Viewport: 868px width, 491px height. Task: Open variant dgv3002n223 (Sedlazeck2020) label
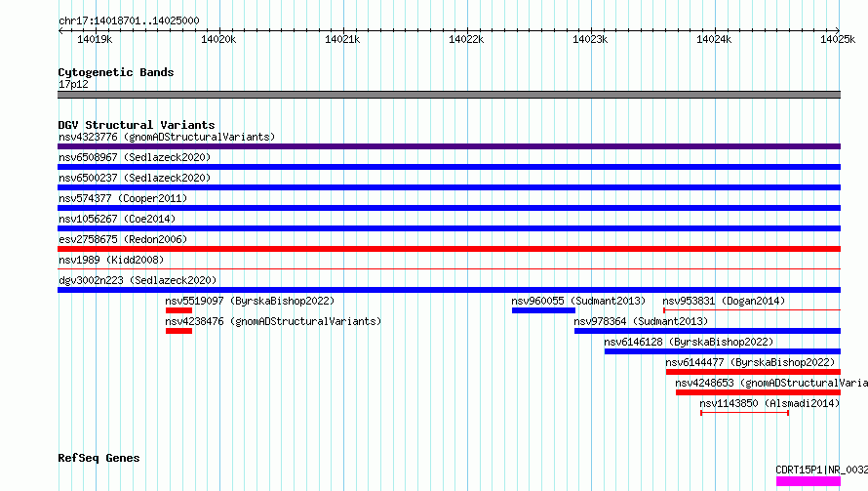(138, 280)
